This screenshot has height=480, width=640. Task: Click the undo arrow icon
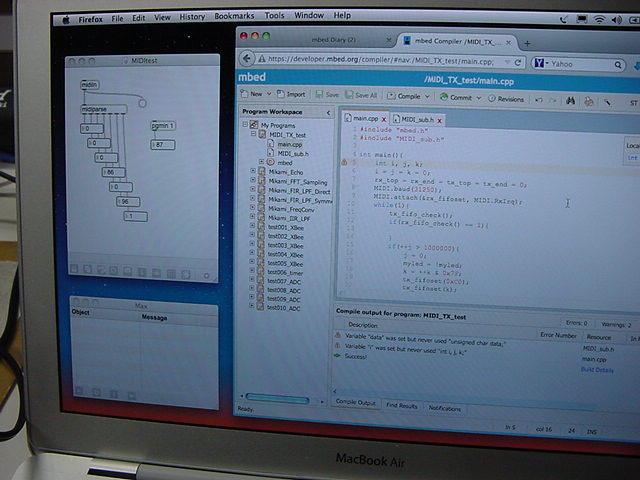(x=539, y=100)
